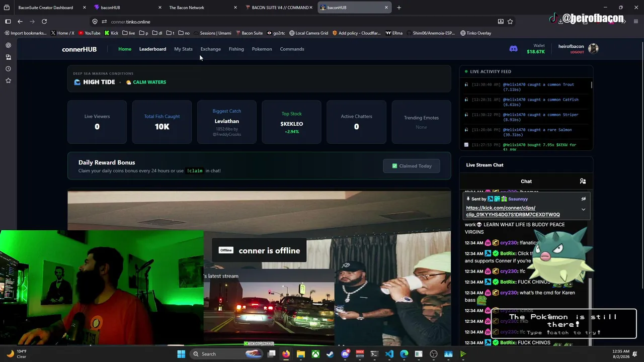The height and width of the screenshot is (362, 644).
Task: Open the live bookmarks folder
Action: [129, 33]
